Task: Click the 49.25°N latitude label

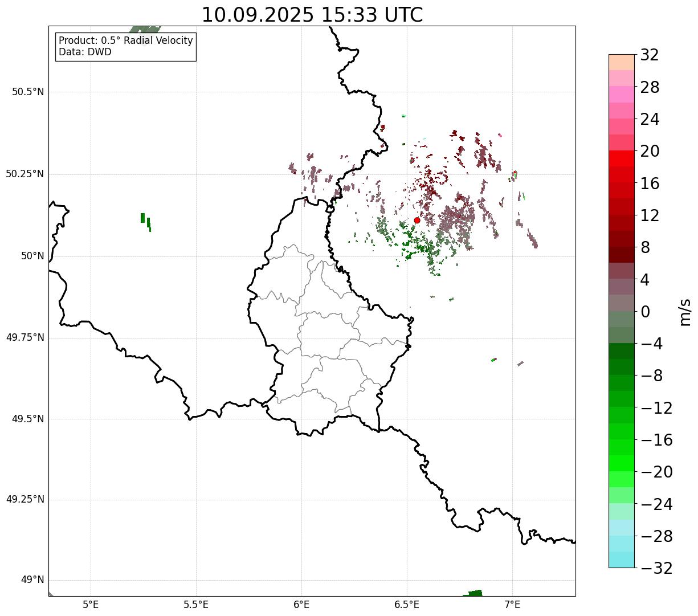Action: 25,499
